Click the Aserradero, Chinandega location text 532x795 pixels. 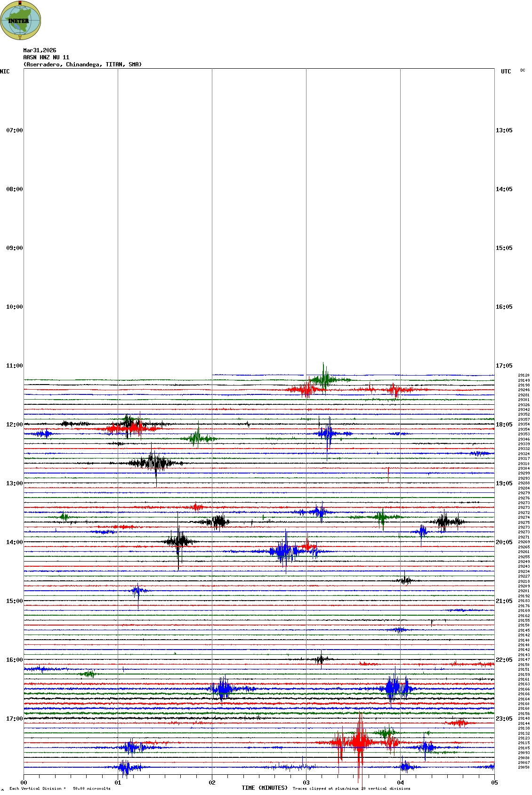[82, 64]
